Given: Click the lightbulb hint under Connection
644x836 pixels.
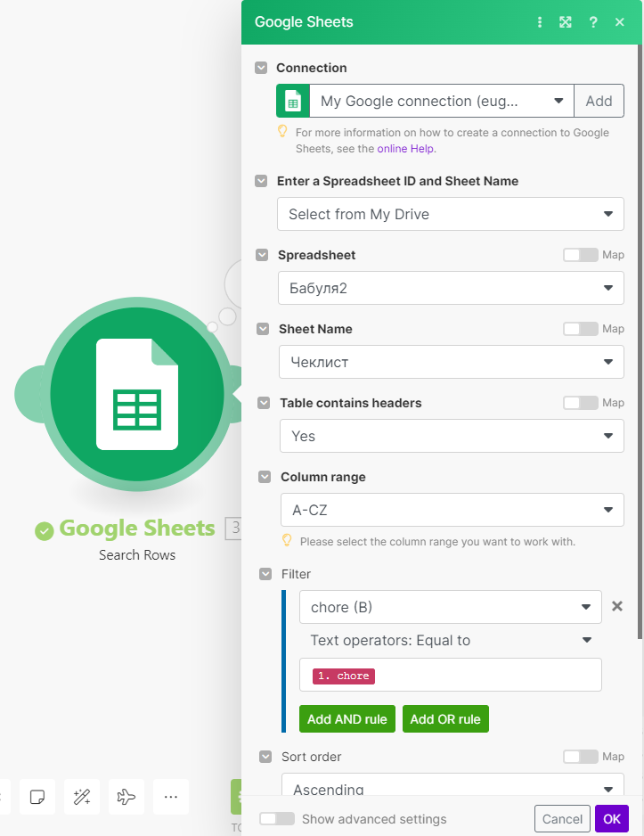Looking at the screenshot, I should tap(283, 131).
